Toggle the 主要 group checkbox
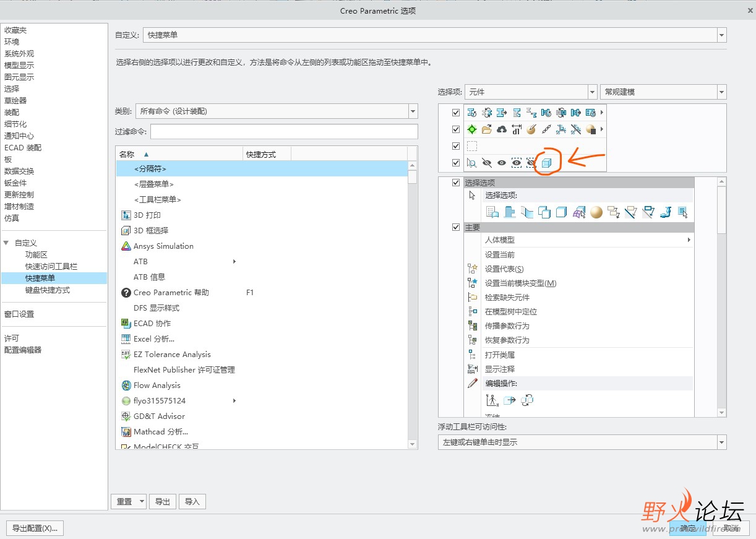The width and height of the screenshot is (756, 539). click(x=456, y=227)
